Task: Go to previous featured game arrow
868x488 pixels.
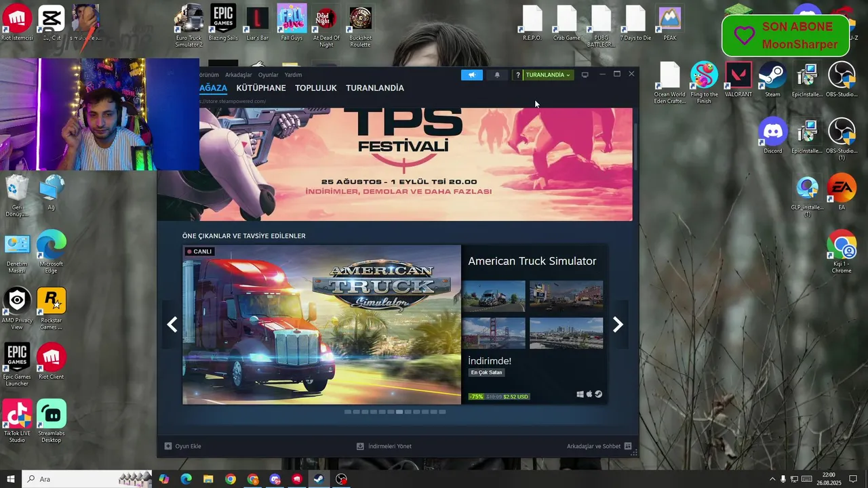Action: pos(172,325)
